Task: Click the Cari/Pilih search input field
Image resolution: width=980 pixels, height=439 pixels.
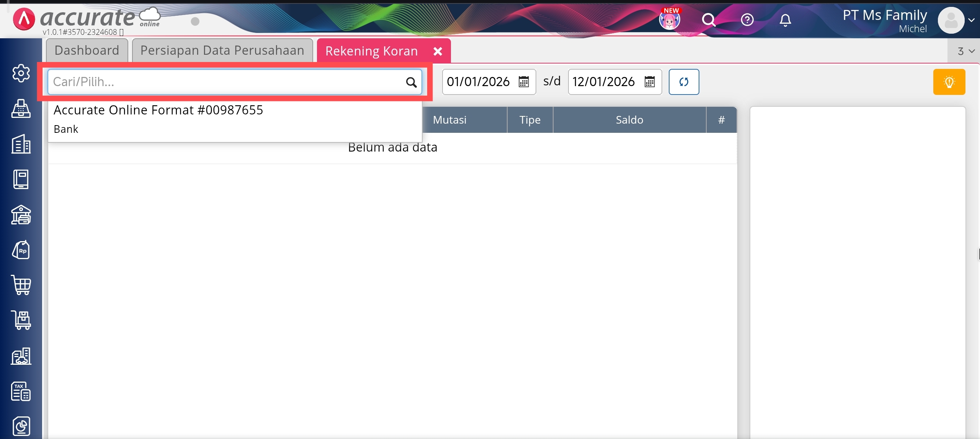Action: [226, 82]
